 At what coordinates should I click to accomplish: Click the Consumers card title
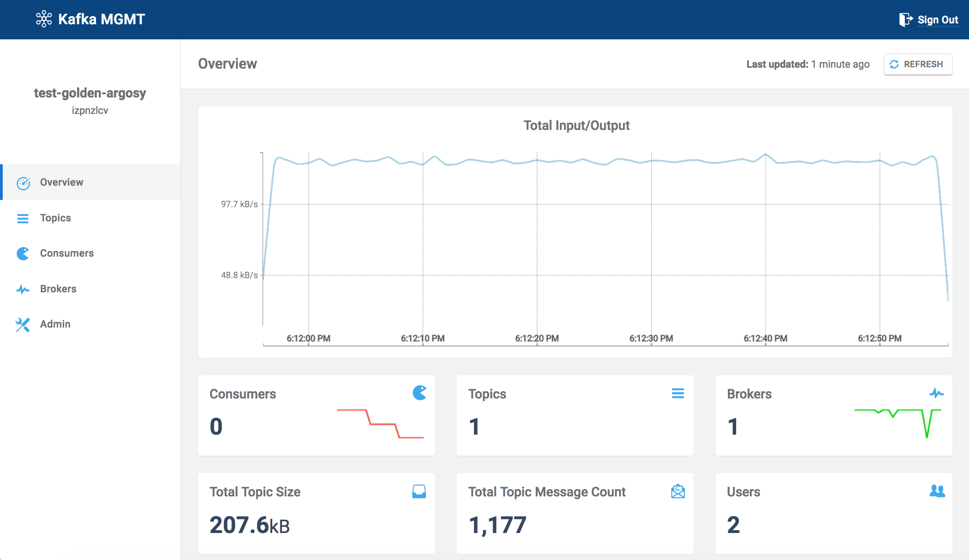243,394
